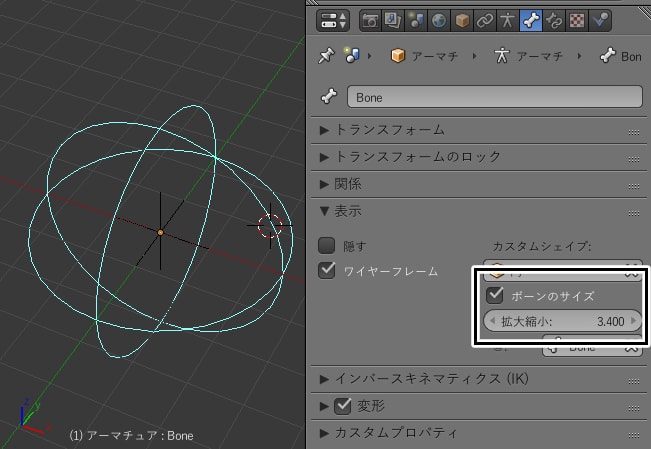The width and height of the screenshot is (651, 449).
Task: Click the アーマチュア : Bone viewport label
Action: pyautogui.click(x=131, y=436)
